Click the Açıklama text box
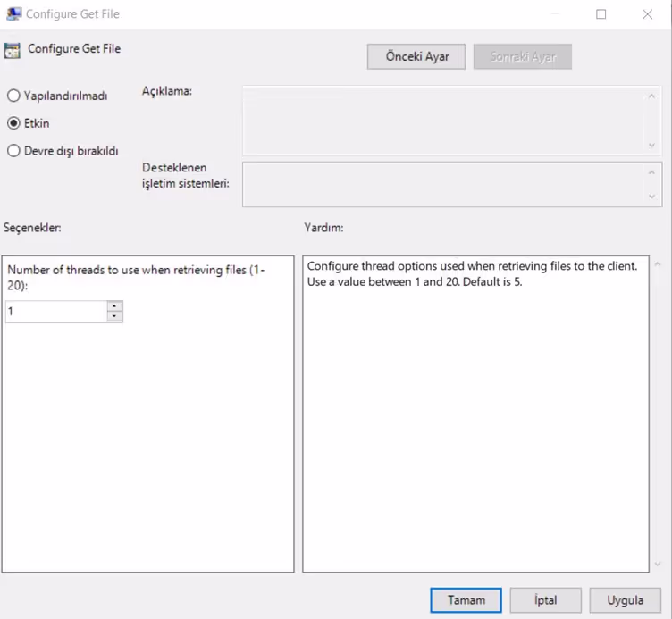The height and width of the screenshot is (619, 672). tap(452, 121)
